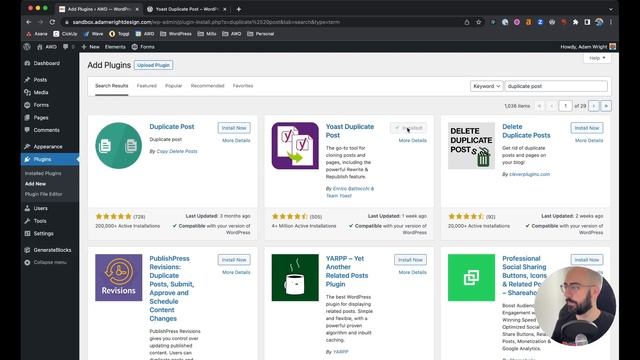The image size is (640, 360).
Task: Open Tools in the sidebar
Action: (x=40, y=221)
